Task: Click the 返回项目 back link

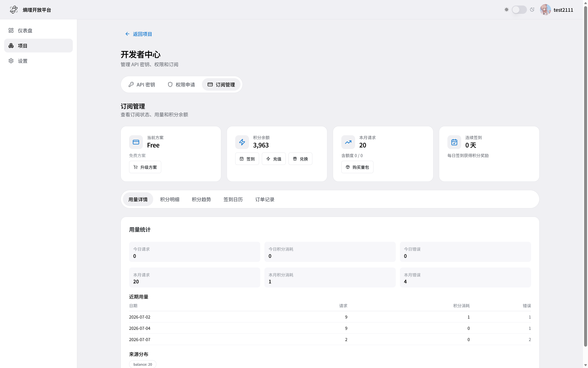Action: pos(139,34)
